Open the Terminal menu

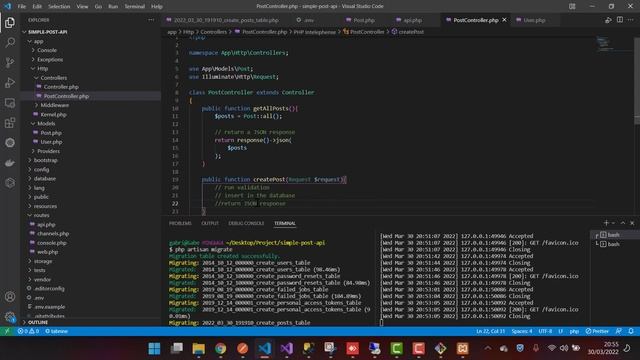(x=134, y=7)
